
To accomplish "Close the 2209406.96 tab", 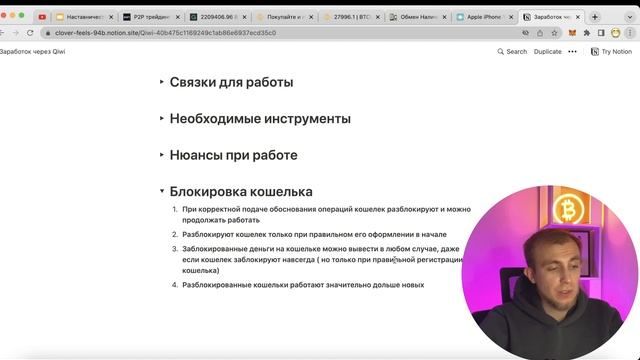I will pyautogui.click(x=244, y=17).
